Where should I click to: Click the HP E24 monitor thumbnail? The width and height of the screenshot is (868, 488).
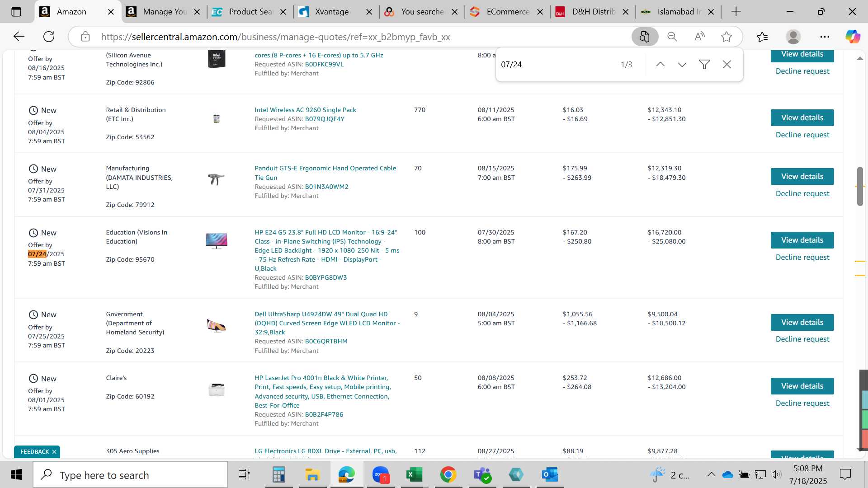217,241
